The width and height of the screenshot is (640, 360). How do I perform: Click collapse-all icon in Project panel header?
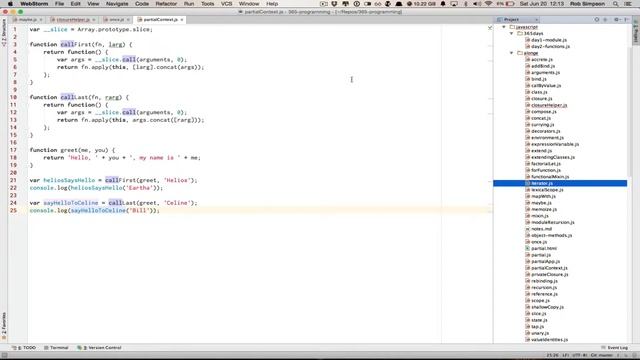point(605,20)
